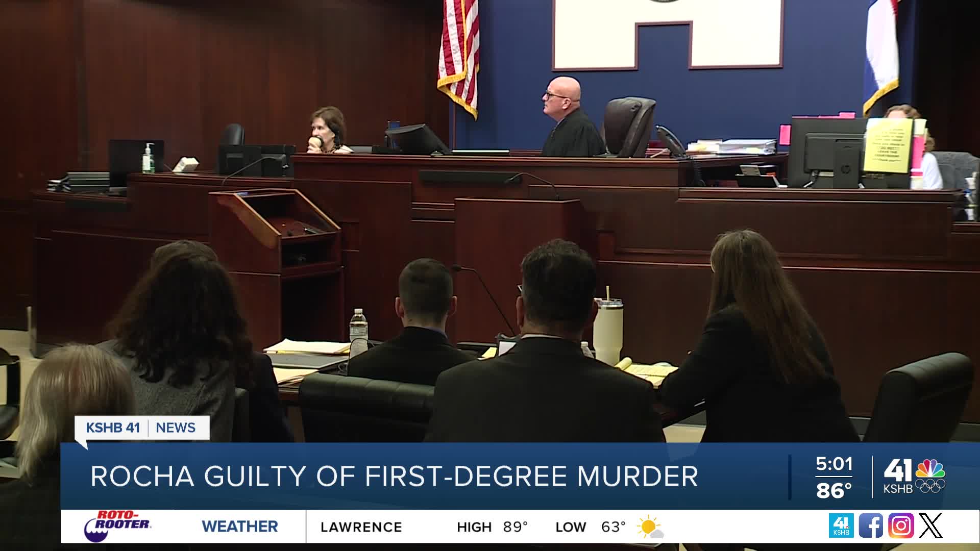Viewport: 980px width, 551px height.
Task: Click the Instagram icon in the ticker
Action: 901,525
